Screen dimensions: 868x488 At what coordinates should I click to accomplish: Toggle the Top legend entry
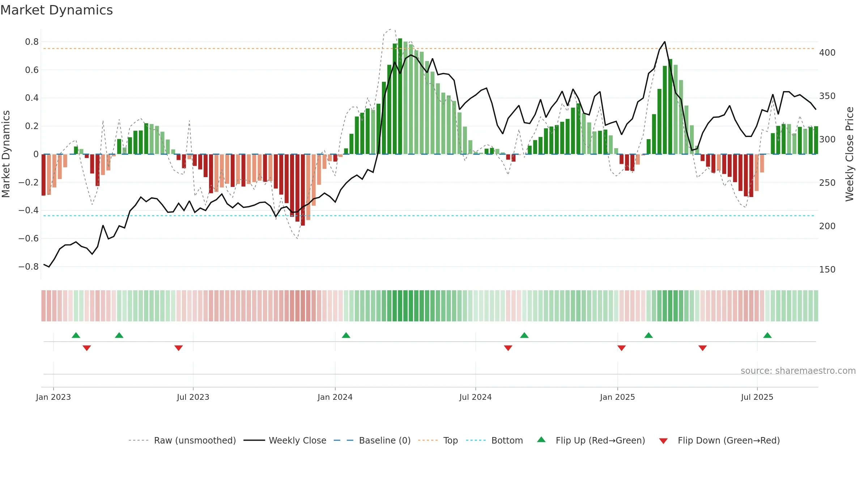(x=438, y=440)
